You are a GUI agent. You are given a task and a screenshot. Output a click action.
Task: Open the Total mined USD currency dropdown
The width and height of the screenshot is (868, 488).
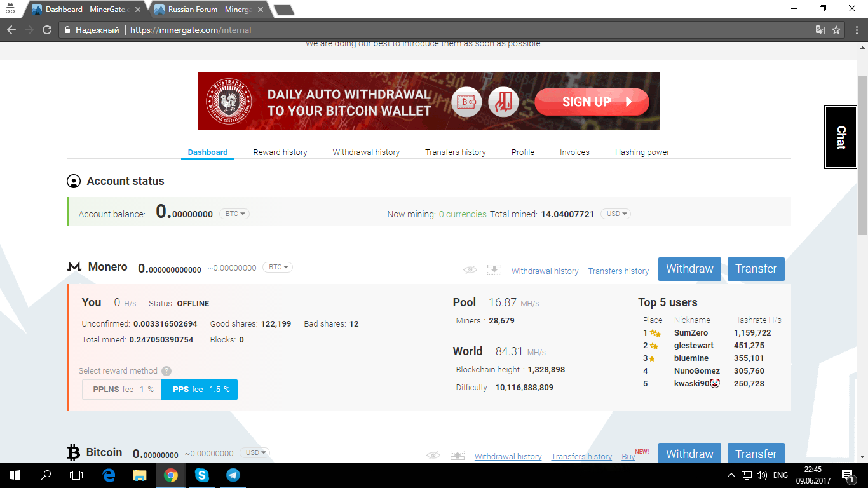(x=616, y=213)
